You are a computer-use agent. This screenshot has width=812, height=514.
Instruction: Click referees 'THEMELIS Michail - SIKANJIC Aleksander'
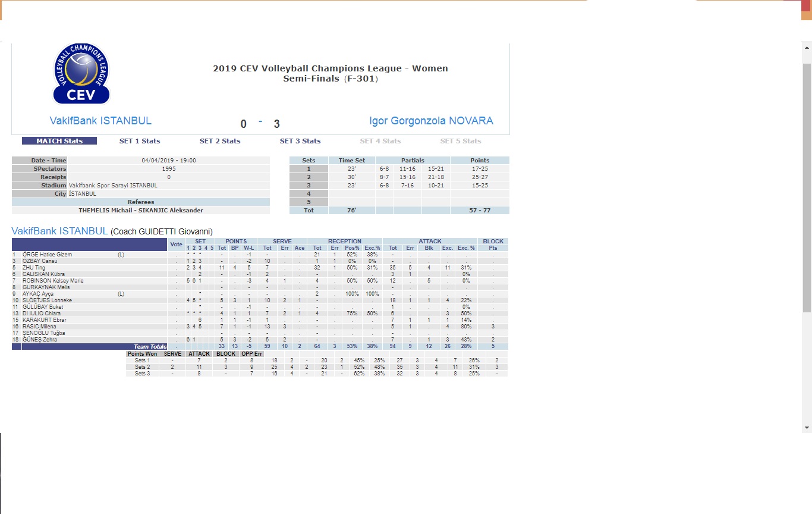[x=141, y=211]
